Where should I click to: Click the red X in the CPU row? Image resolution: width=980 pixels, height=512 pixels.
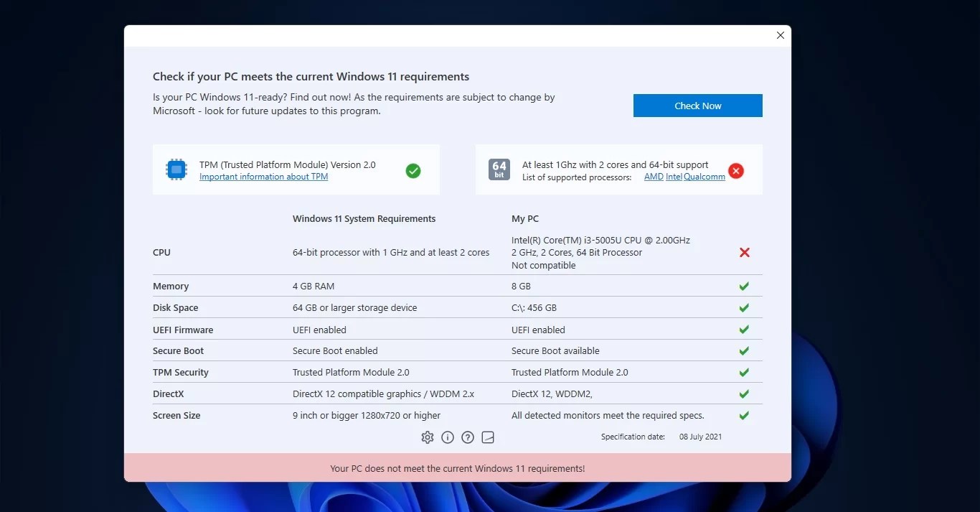[x=744, y=252]
